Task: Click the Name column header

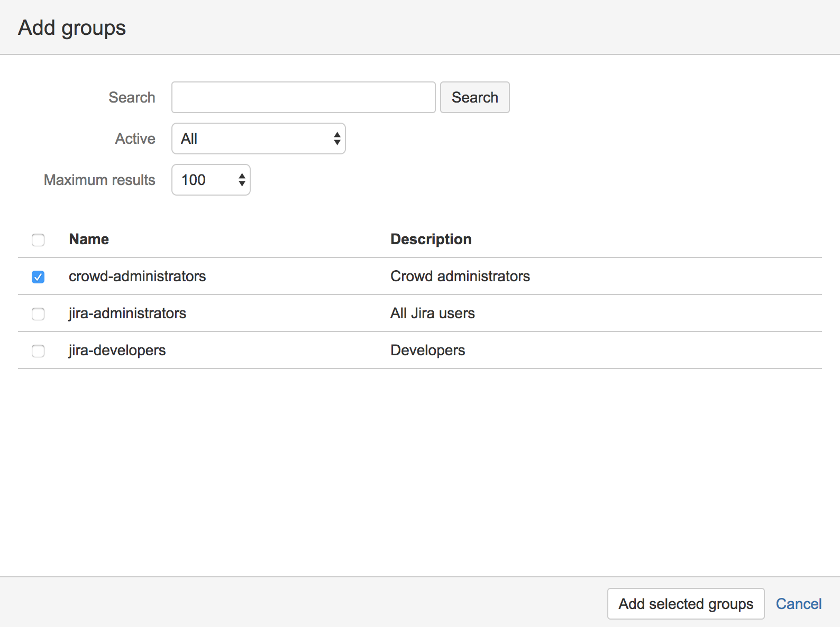Action: [x=89, y=239]
